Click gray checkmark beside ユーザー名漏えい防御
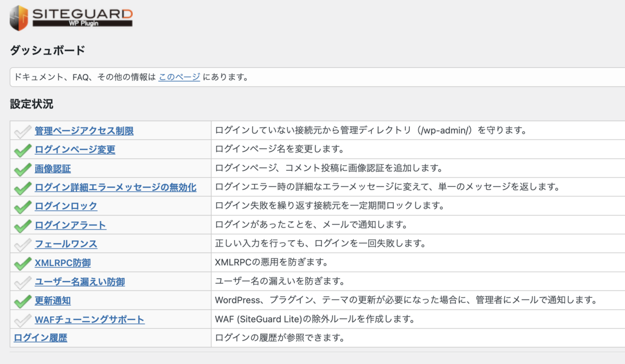 pyautogui.click(x=22, y=282)
